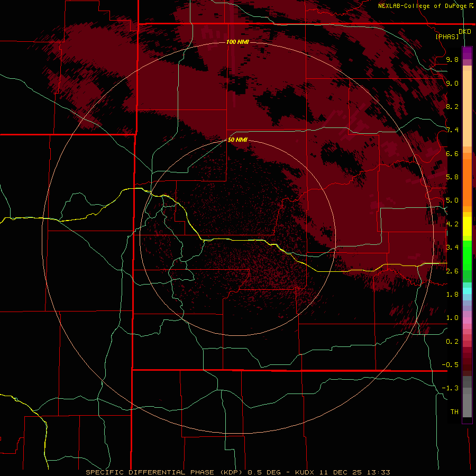
Task: Click the 5.0 legend value
Action: (x=452, y=200)
